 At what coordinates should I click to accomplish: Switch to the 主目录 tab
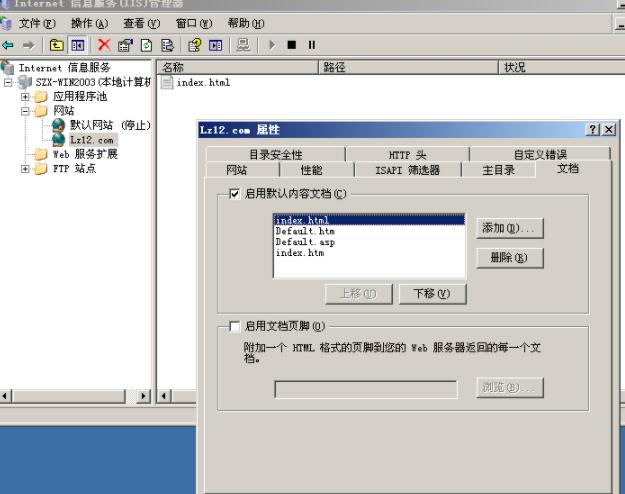point(498,170)
